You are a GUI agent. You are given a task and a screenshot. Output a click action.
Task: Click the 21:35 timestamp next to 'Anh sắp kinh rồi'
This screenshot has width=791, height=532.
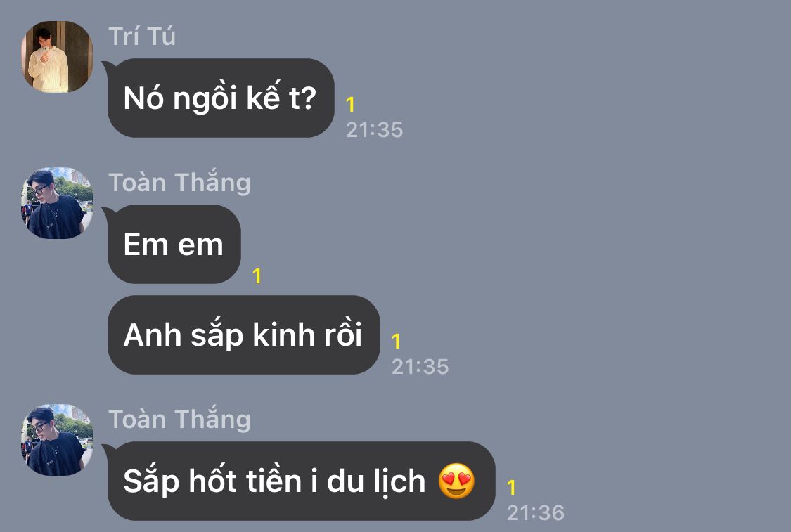pos(420,367)
